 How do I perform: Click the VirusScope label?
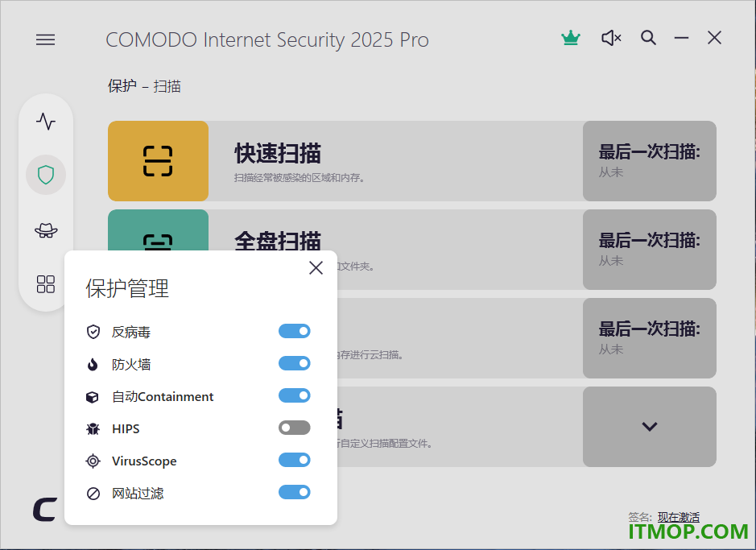144,461
